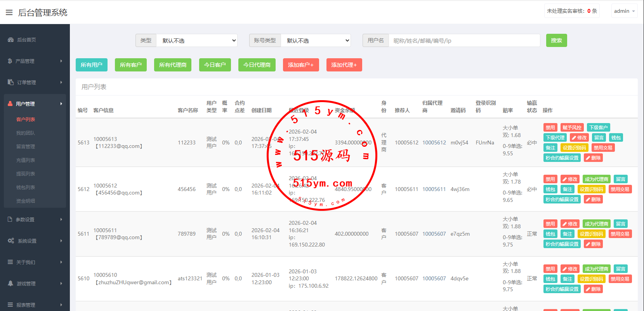Click the 用户名 search input field
644x311 pixels.
[x=464, y=41]
